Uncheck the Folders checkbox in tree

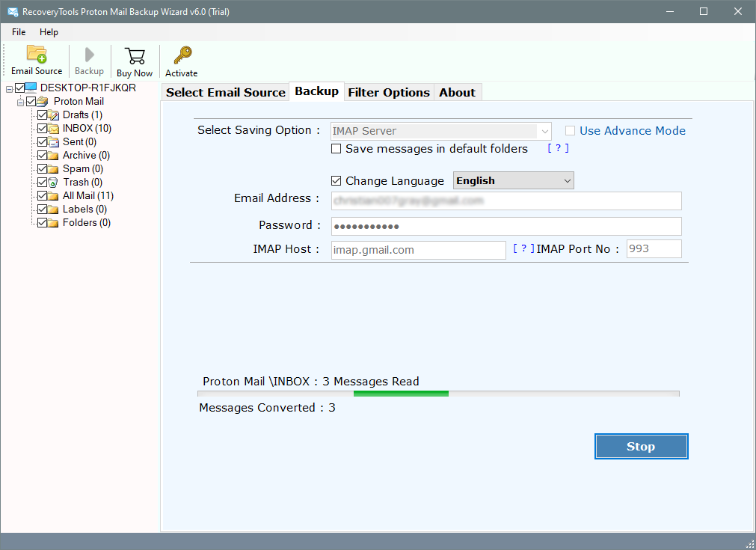(43, 223)
